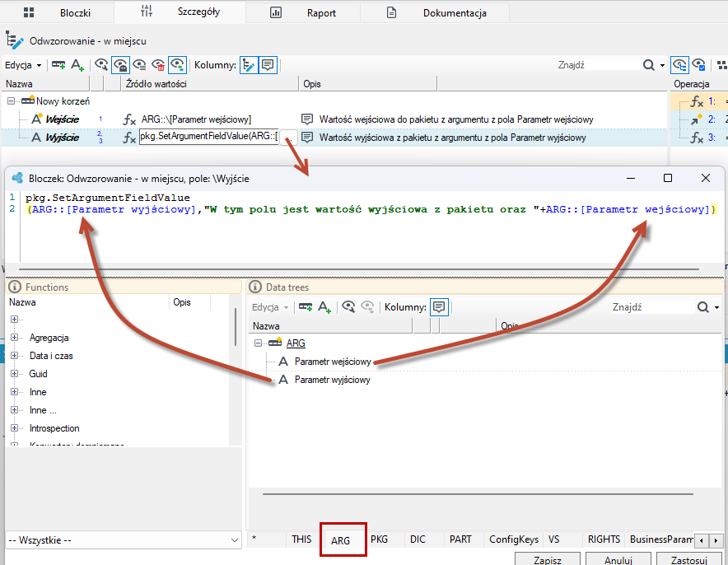Image resolution: width=728 pixels, height=565 pixels.
Task: Click the eye with checkbox icon above Operacja
Action: (x=698, y=65)
